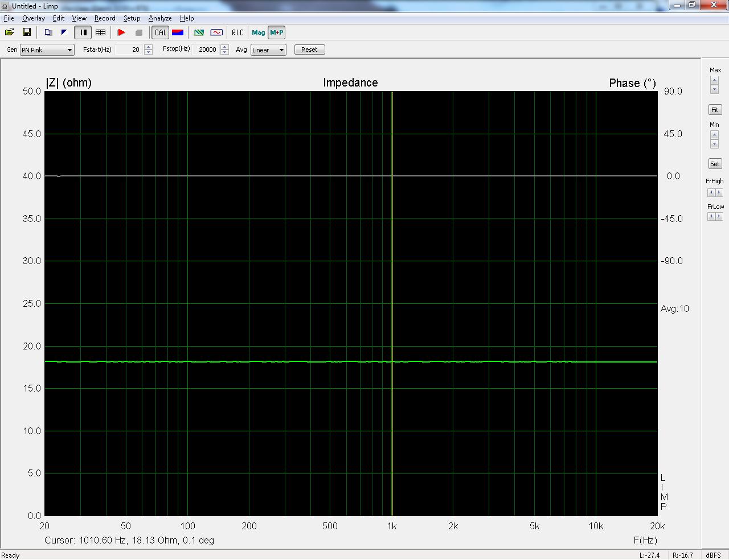Screen dimensions: 729x560
Task: Click the red-and-blue level meter icon
Action: tap(178, 32)
